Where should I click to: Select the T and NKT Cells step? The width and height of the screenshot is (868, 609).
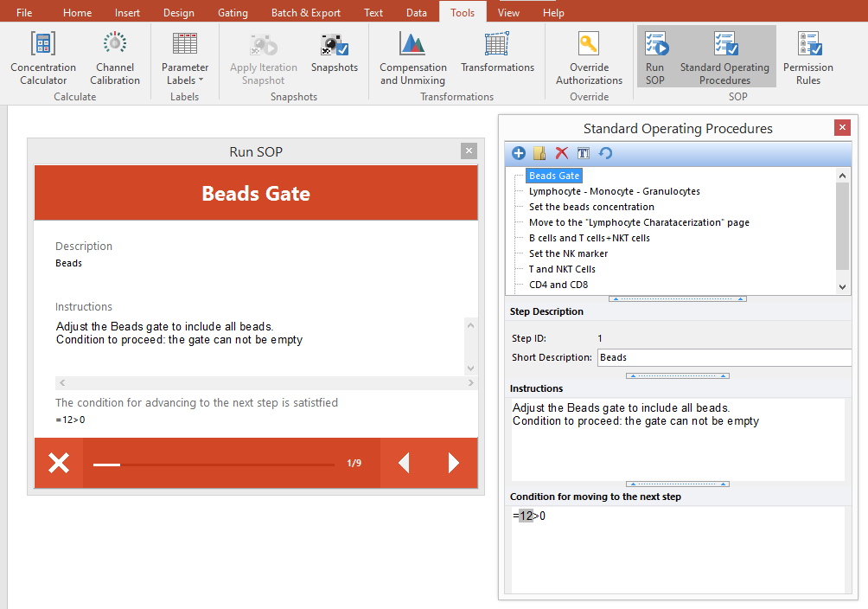[562, 269]
